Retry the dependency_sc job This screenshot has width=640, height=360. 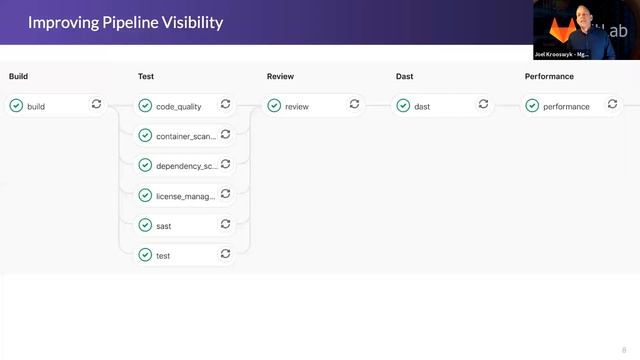coord(225,164)
